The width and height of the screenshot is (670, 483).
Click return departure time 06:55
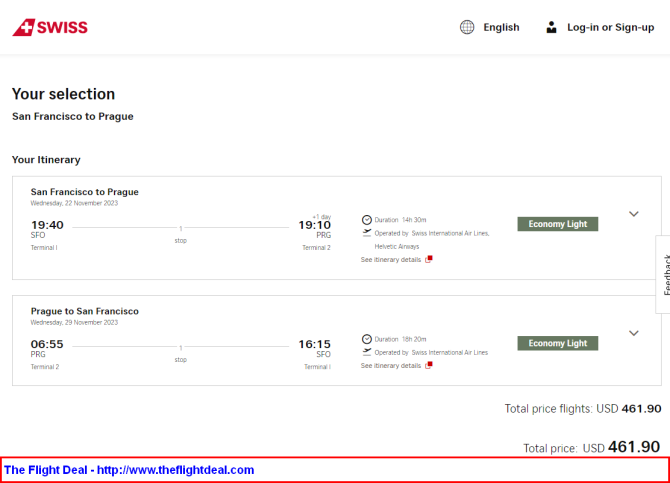click(47, 344)
